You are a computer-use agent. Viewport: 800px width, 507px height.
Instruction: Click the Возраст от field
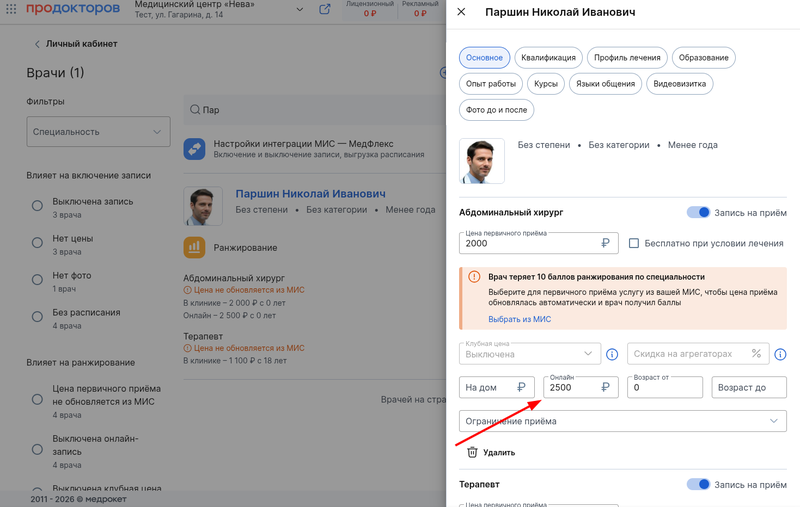tap(665, 387)
